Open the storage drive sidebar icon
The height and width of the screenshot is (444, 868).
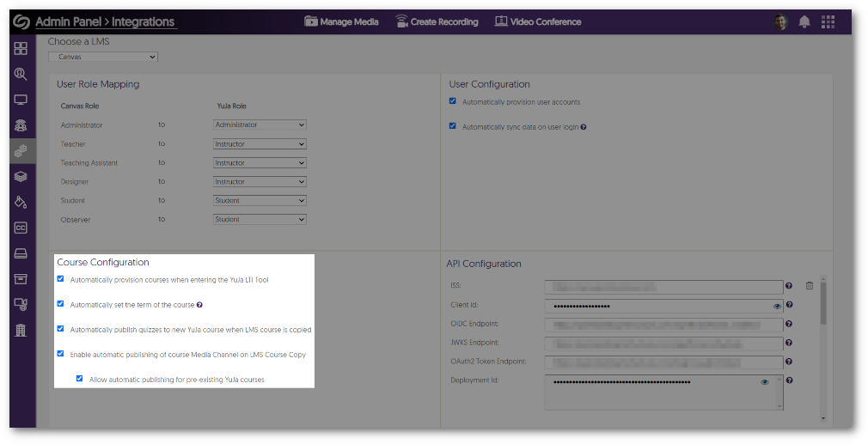pyautogui.click(x=21, y=253)
